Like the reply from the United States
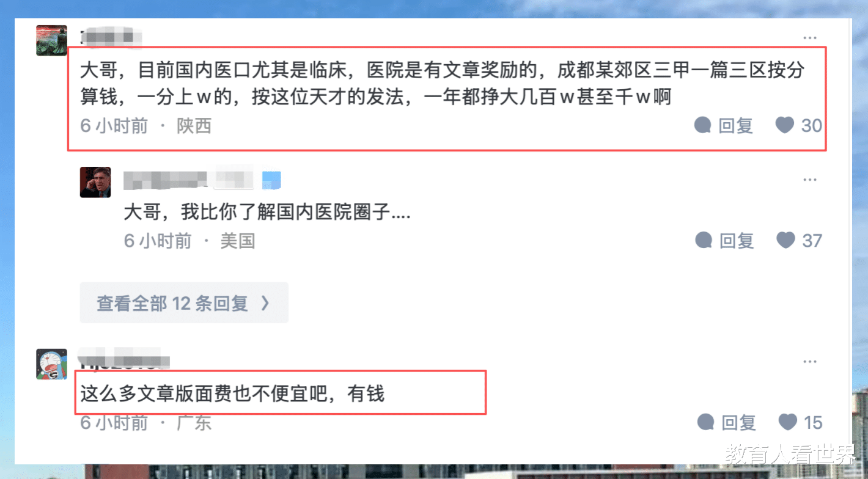 click(x=785, y=240)
